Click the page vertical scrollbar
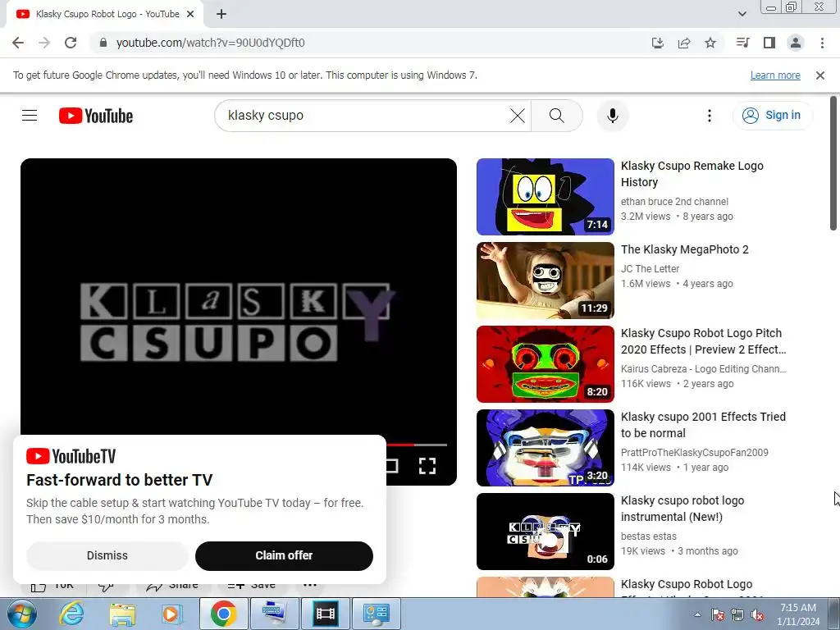The image size is (840, 630). click(x=833, y=163)
